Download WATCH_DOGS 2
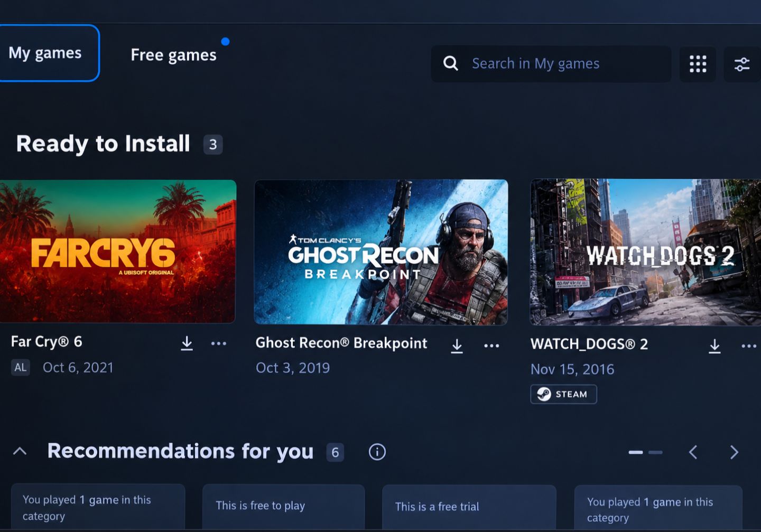 click(714, 346)
